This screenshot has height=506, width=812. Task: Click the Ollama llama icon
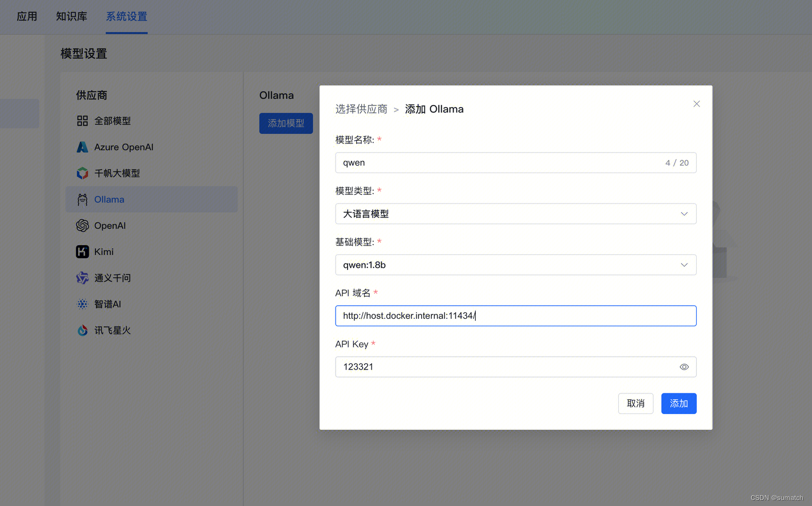(82, 200)
